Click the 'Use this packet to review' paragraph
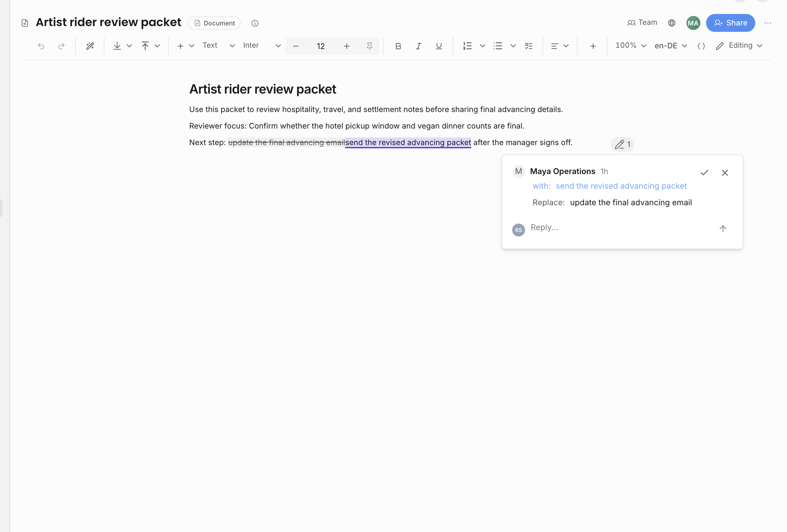 (x=376, y=109)
